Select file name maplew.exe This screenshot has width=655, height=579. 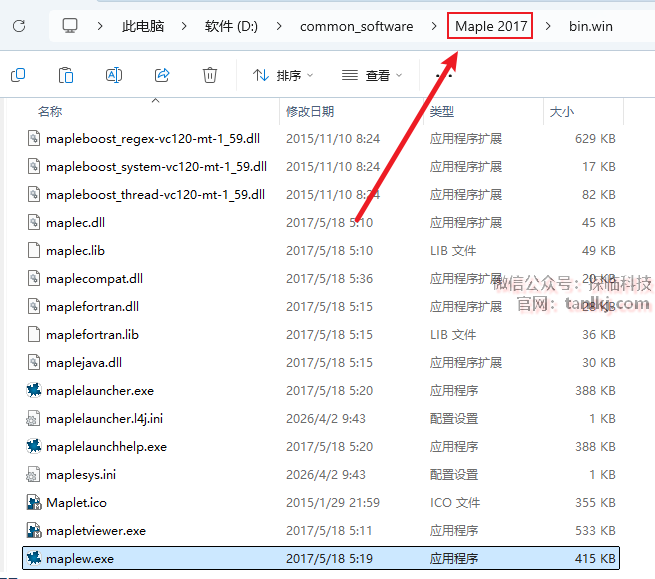[x=80, y=559]
